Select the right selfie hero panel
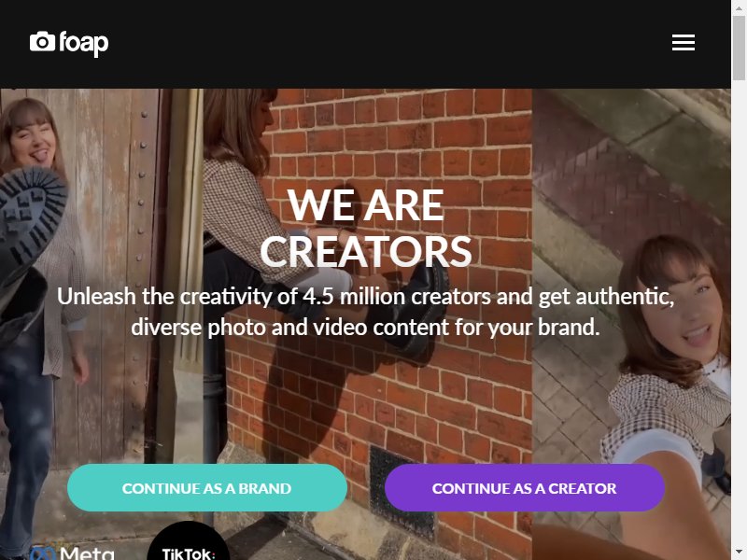The width and height of the screenshot is (747, 560). [631, 324]
